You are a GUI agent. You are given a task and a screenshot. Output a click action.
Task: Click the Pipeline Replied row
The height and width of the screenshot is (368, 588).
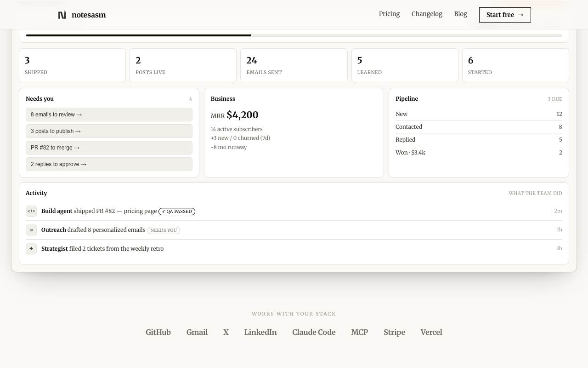coord(479,140)
